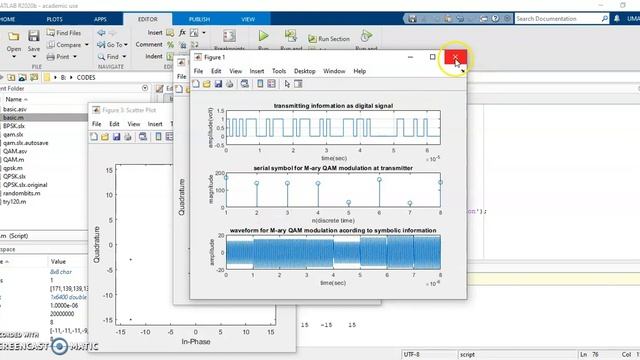Click Print Figure icon in Figure 1 toolbar

229,84
